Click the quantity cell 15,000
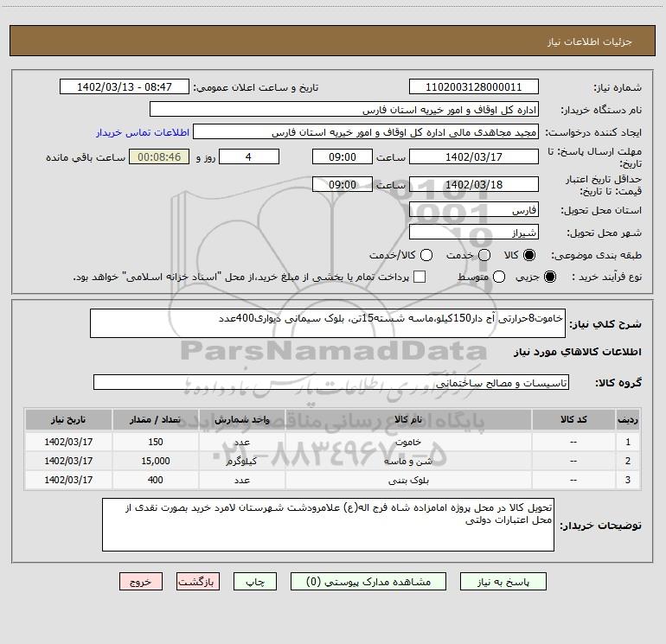666x644 pixels. coord(155,461)
